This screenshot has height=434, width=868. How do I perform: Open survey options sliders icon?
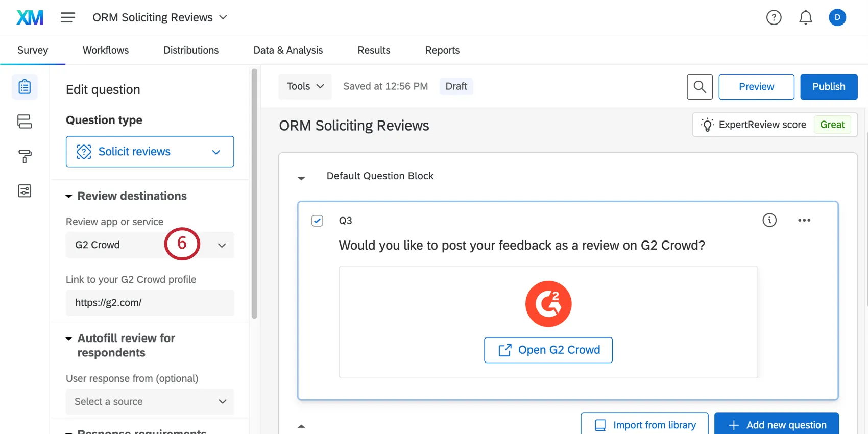click(x=25, y=191)
